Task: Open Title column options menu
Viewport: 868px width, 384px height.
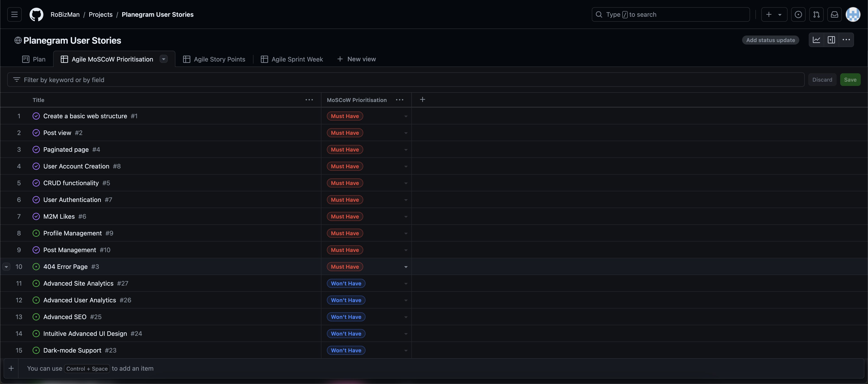Action: [x=309, y=100]
